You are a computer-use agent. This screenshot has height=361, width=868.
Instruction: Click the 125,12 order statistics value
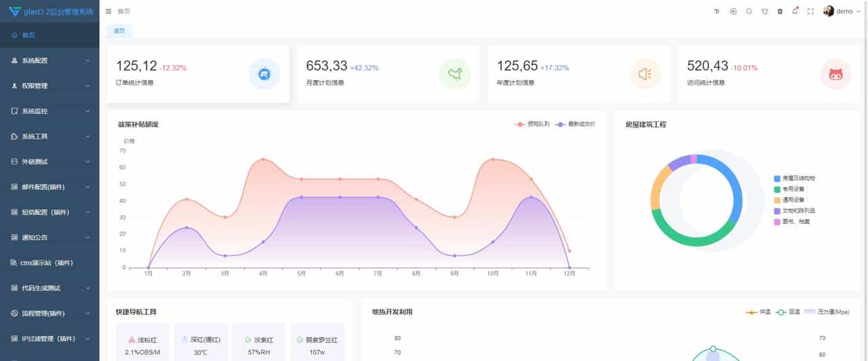point(136,66)
